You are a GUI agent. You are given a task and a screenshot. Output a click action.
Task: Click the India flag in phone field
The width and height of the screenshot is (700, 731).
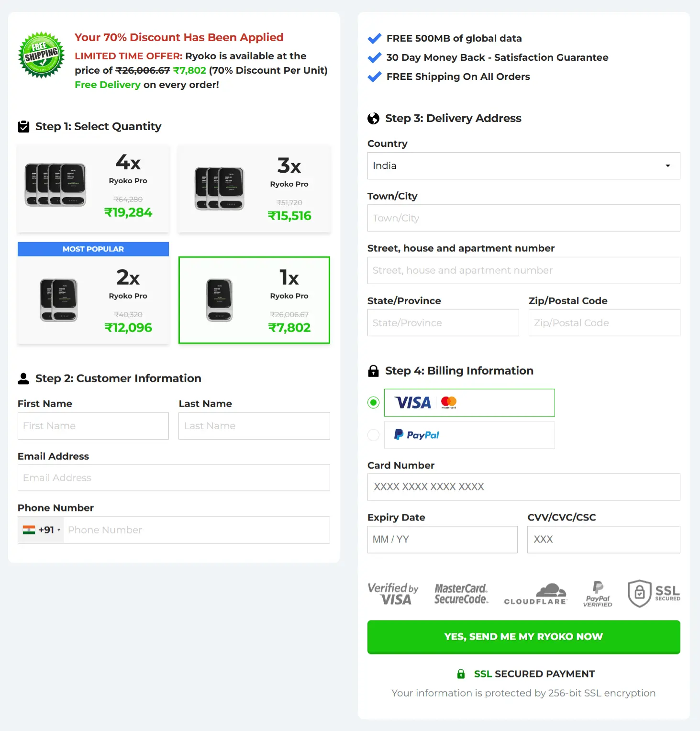(29, 530)
